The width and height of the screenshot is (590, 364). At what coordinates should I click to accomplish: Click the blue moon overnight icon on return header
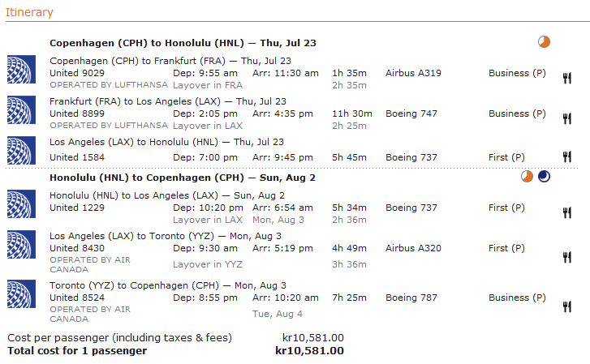[x=544, y=176]
